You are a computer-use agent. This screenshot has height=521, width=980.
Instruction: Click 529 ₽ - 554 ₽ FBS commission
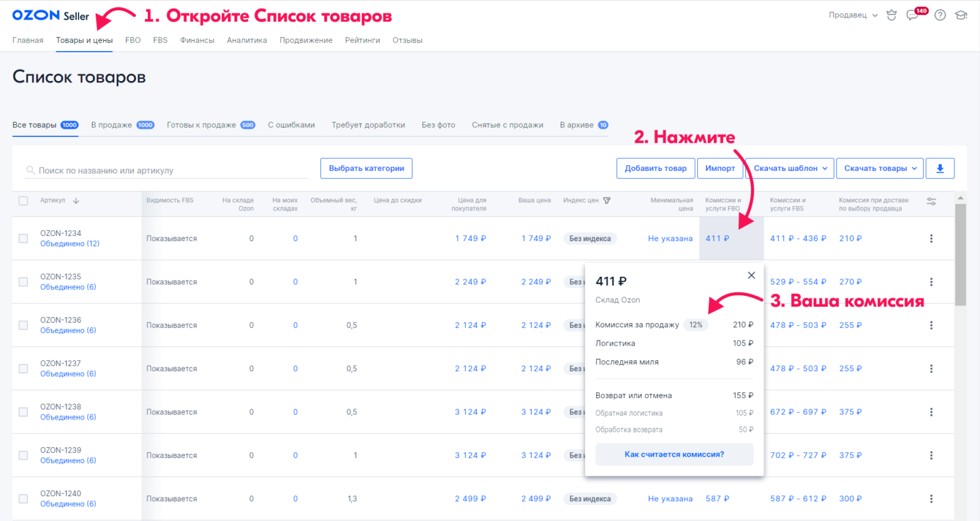click(798, 282)
